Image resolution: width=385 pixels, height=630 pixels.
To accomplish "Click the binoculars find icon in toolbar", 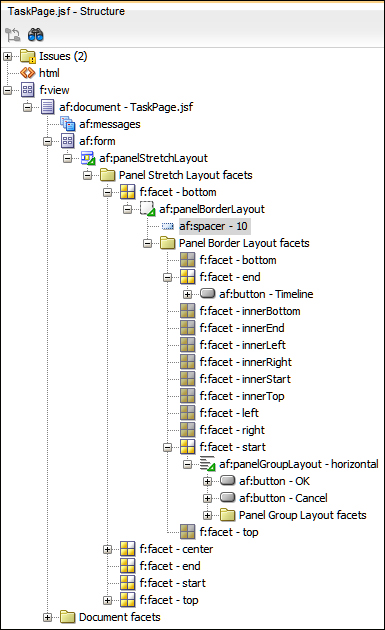I will coord(35,35).
